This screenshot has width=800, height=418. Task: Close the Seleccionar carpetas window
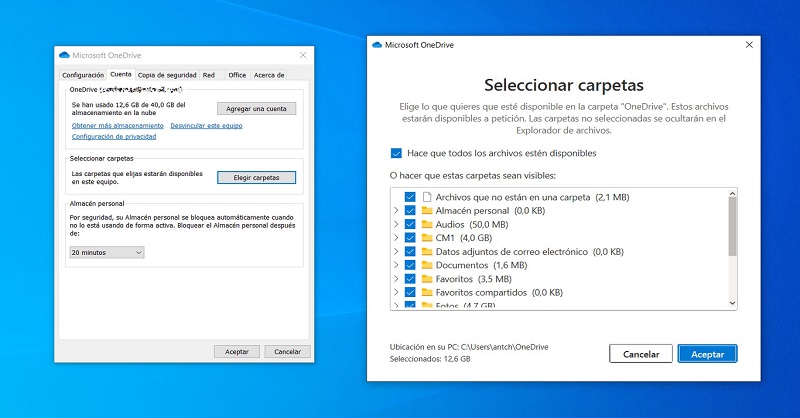749,45
